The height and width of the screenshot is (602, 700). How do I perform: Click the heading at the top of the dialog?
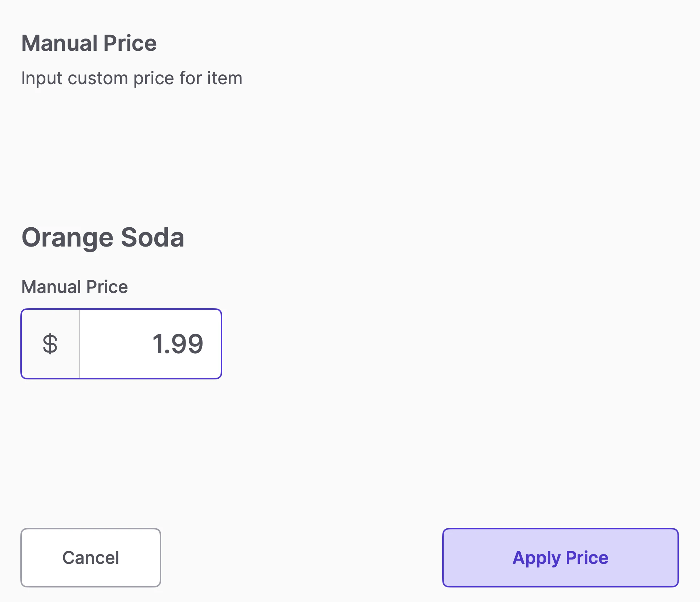coord(89,43)
